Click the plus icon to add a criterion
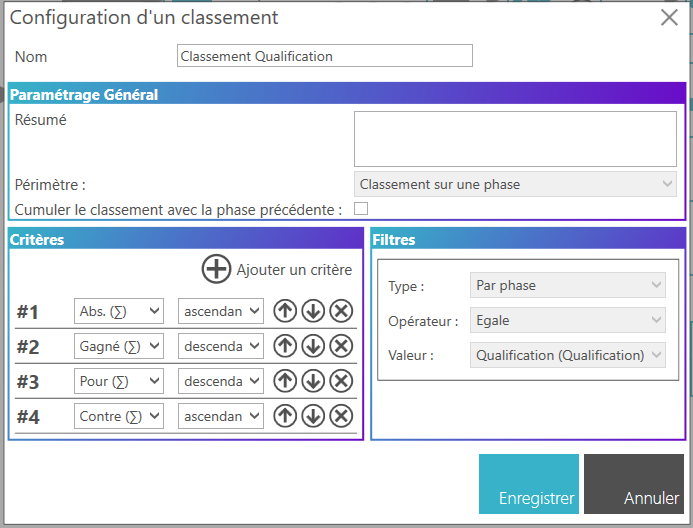The image size is (693, 528). 216,269
